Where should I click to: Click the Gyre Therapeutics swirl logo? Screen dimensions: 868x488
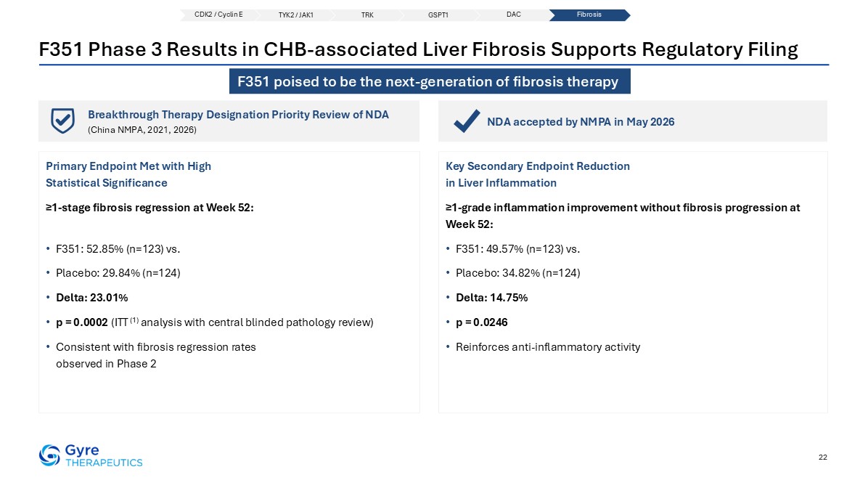coord(49,455)
